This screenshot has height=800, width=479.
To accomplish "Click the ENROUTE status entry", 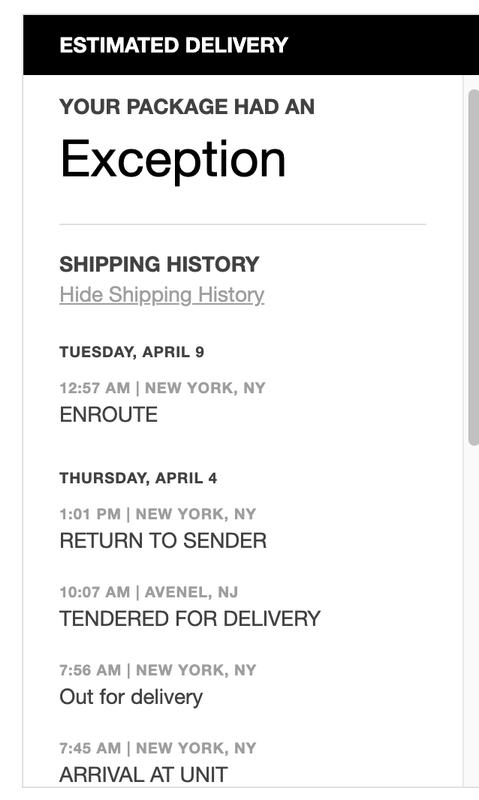I will click(x=109, y=414).
